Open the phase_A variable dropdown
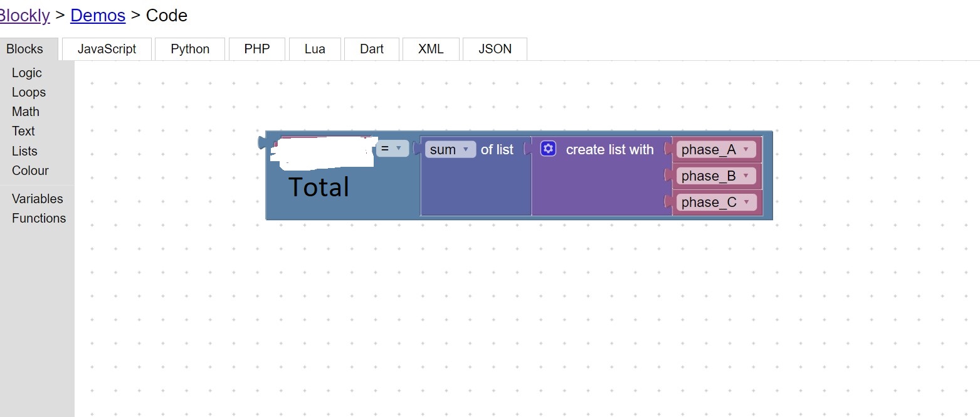The image size is (980, 417). (717, 149)
